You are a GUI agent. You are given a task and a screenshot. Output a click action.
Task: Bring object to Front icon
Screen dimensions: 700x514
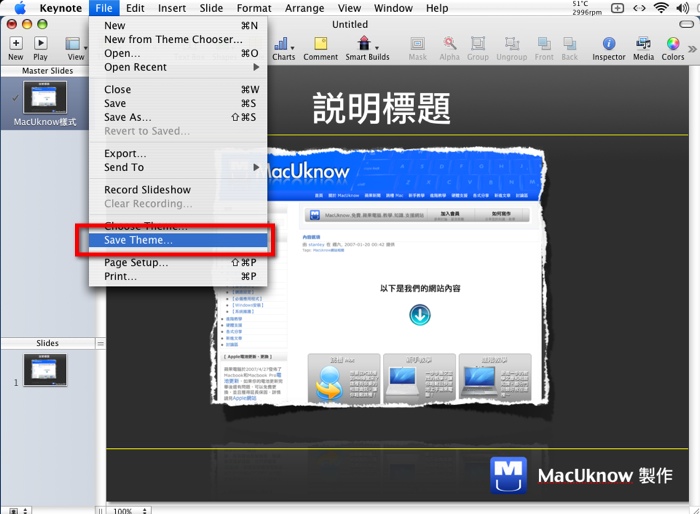click(544, 43)
